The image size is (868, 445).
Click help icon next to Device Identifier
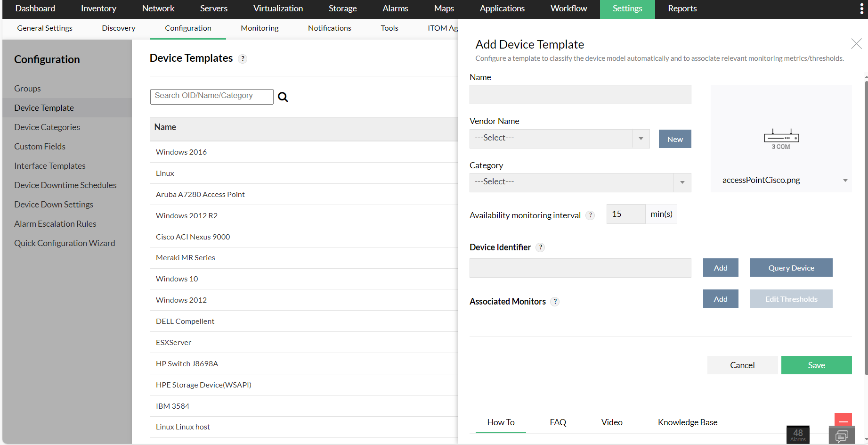click(x=541, y=247)
